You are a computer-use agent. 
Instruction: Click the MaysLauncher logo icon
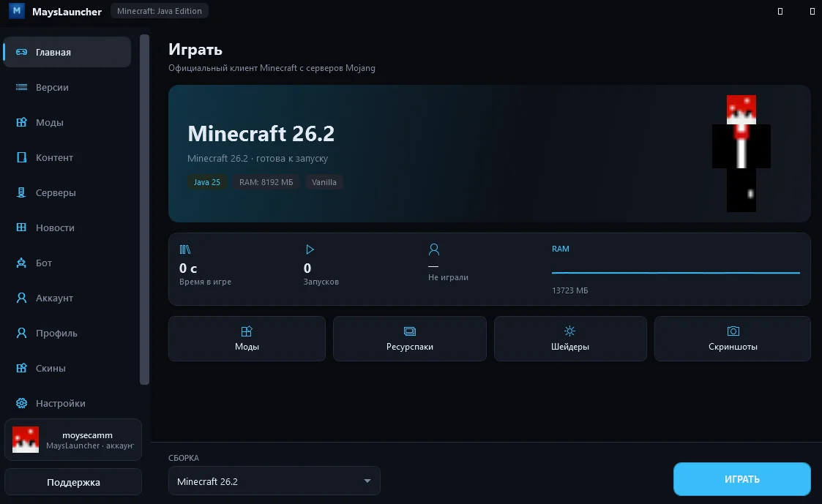(17, 10)
